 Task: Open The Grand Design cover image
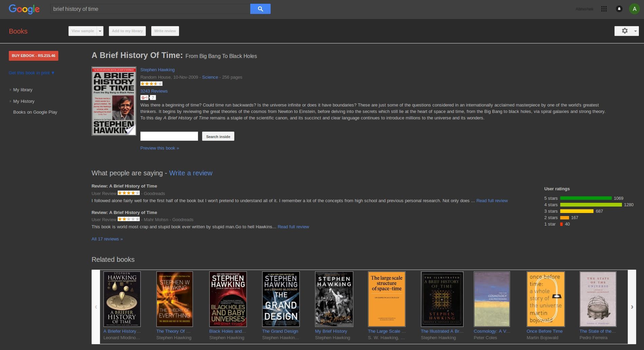pos(280,299)
